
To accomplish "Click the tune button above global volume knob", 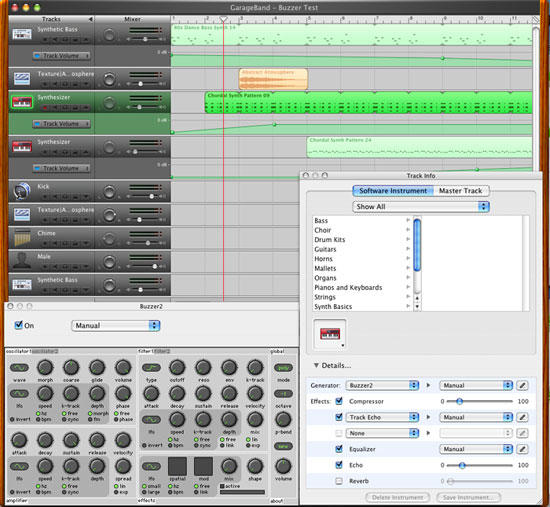I will pos(283,446).
